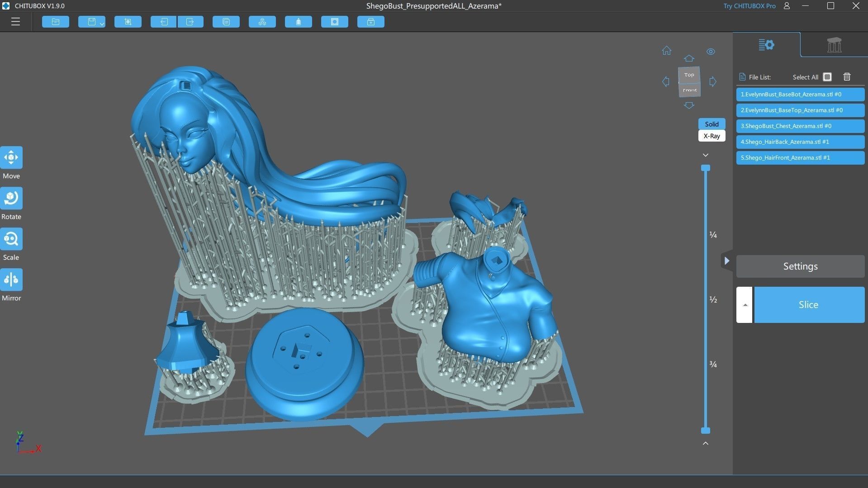This screenshot has width=868, height=488.
Task: Click the bottom handle of layer slider
Action: [x=706, y=431]
